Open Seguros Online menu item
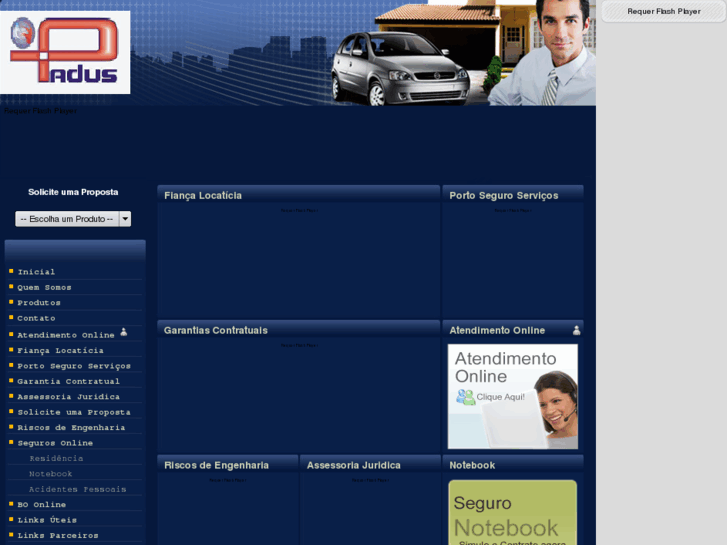This screenshot has height=545, width=727. tap(55, 443)
